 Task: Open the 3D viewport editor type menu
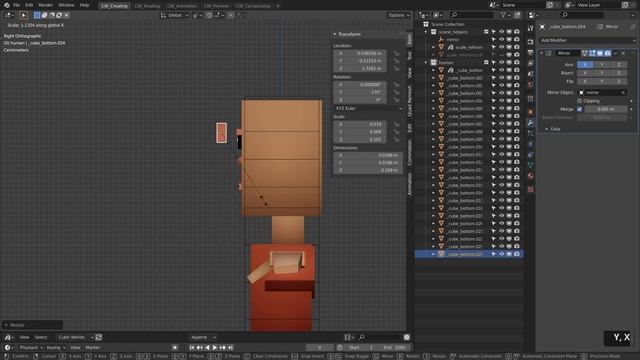point(9,15)
